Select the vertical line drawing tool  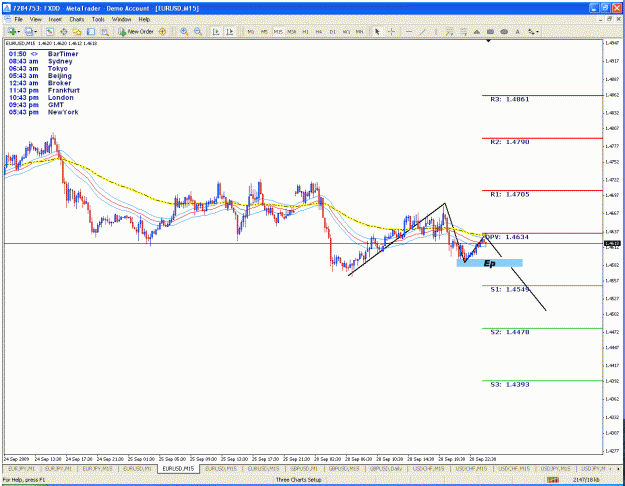[x=436, y=31]
